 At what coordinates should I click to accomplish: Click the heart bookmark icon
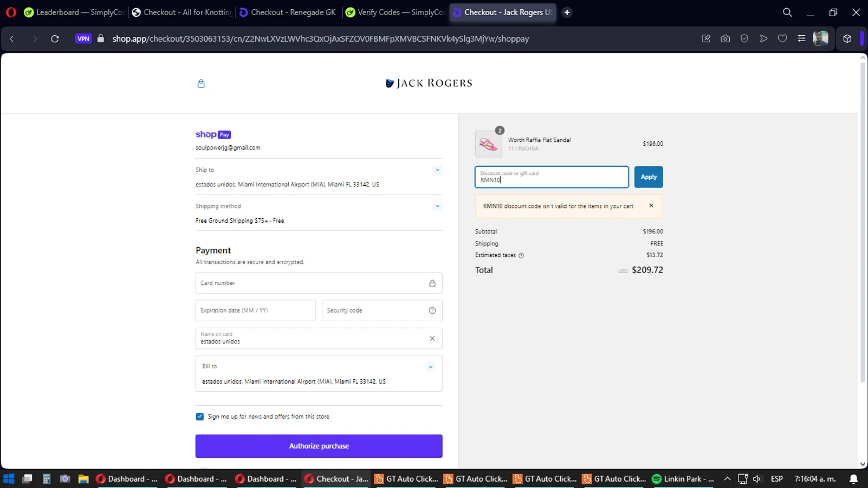tap(782, 39)
